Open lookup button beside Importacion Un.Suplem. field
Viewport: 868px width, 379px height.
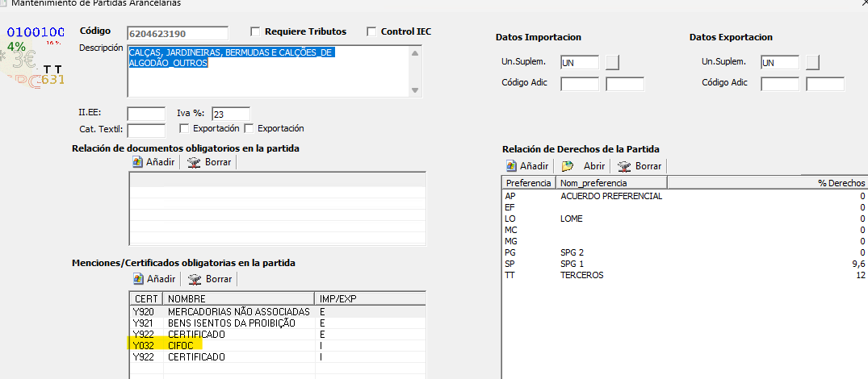tap(613, 63)
